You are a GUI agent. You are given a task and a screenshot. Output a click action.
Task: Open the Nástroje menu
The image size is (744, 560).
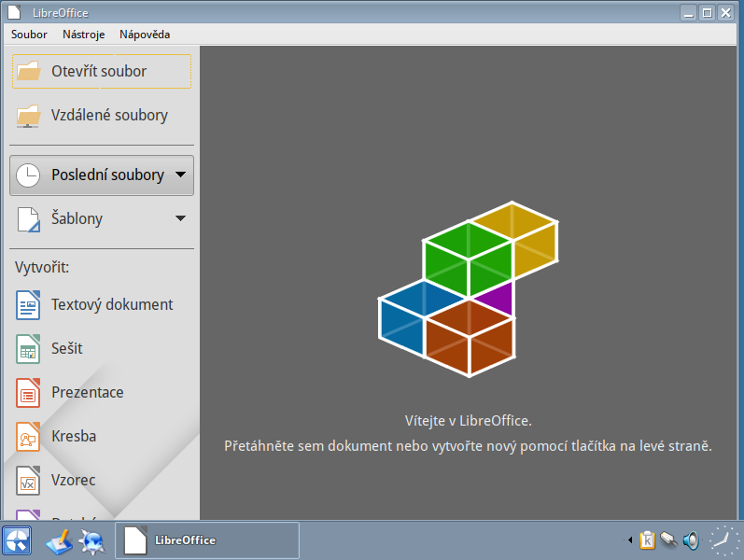pyautogui.click(x=83, y=35)
